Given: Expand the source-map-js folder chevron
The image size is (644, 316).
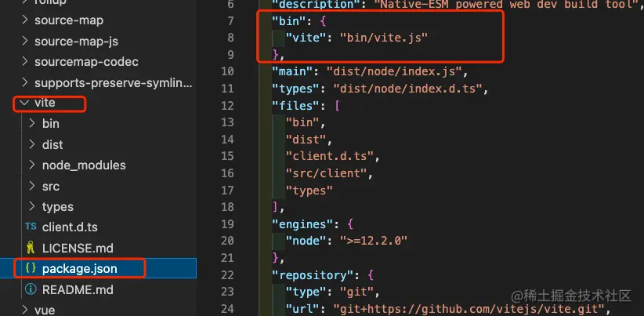Looking at the screenshot, I should pos(24,41).
